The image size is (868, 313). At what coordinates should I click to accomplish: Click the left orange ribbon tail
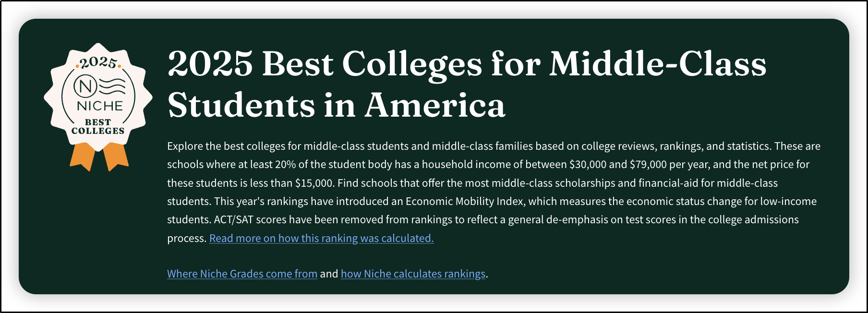coord(83,157)
